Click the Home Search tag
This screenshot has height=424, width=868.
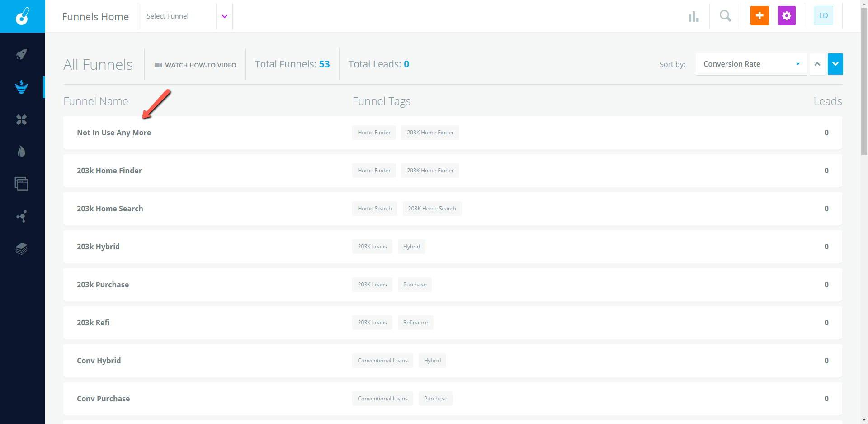point(375,209)
